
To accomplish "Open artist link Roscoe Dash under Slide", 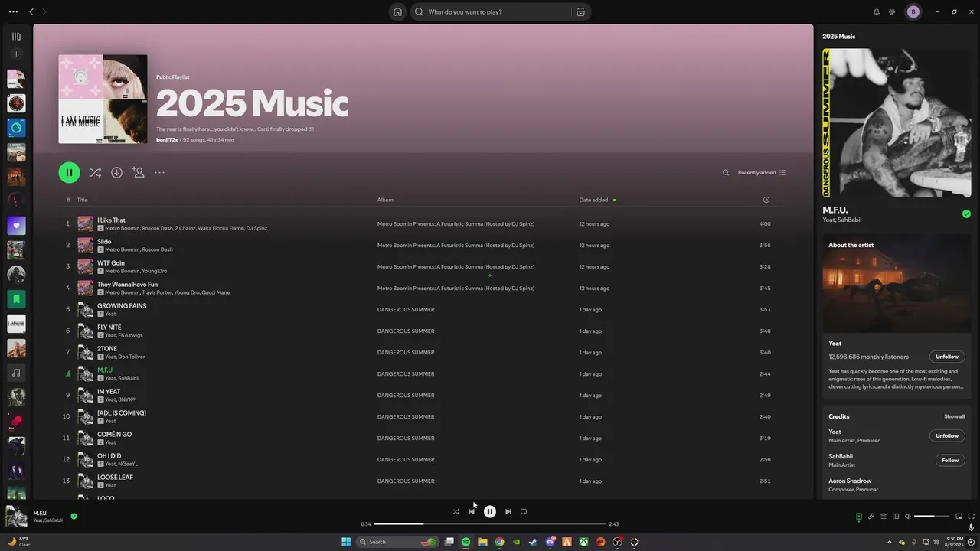I will (x=157, y=249).
